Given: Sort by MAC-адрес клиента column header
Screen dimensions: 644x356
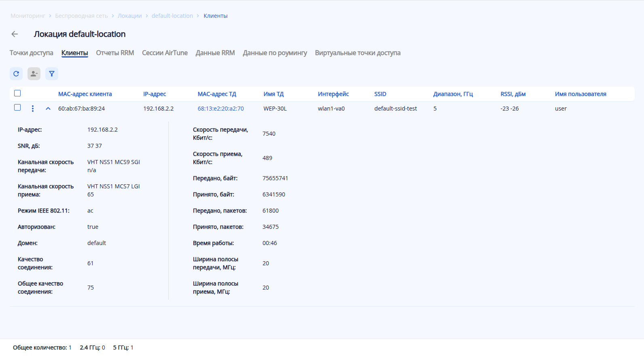Looking at the screenshot, I should point(85,94).
